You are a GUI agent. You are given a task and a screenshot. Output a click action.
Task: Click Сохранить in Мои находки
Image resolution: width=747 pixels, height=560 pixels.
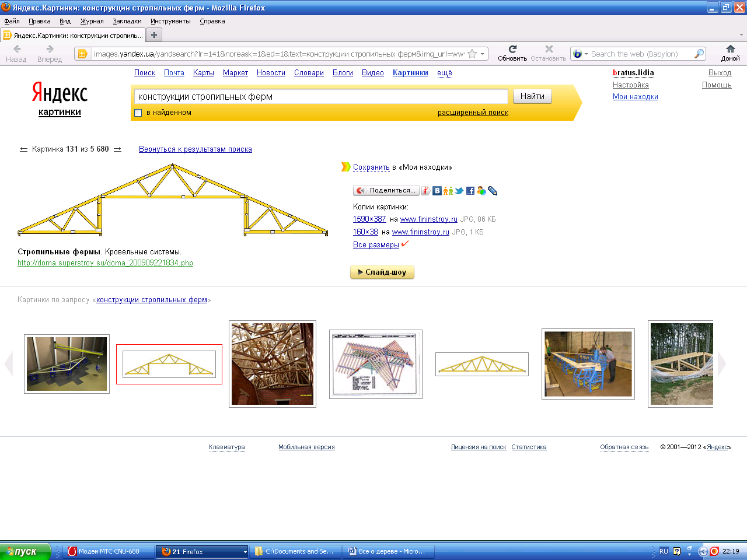coord(371,167)
